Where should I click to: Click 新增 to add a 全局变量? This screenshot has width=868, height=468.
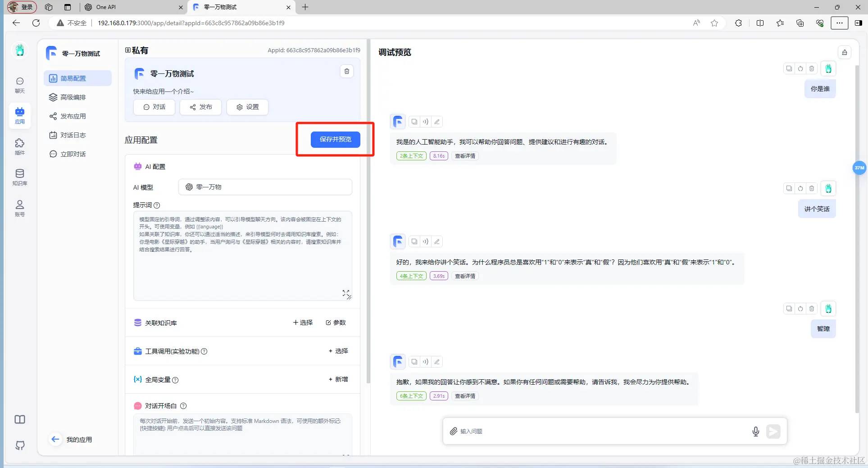[338, 379]
